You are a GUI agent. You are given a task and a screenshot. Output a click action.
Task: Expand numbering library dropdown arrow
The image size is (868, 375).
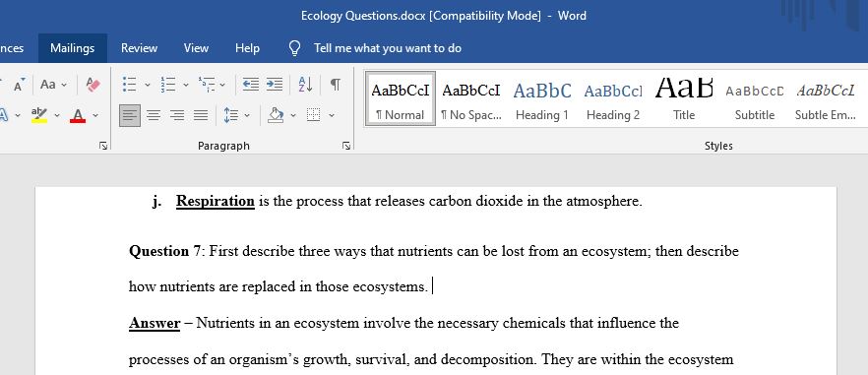tap(185, 85)
